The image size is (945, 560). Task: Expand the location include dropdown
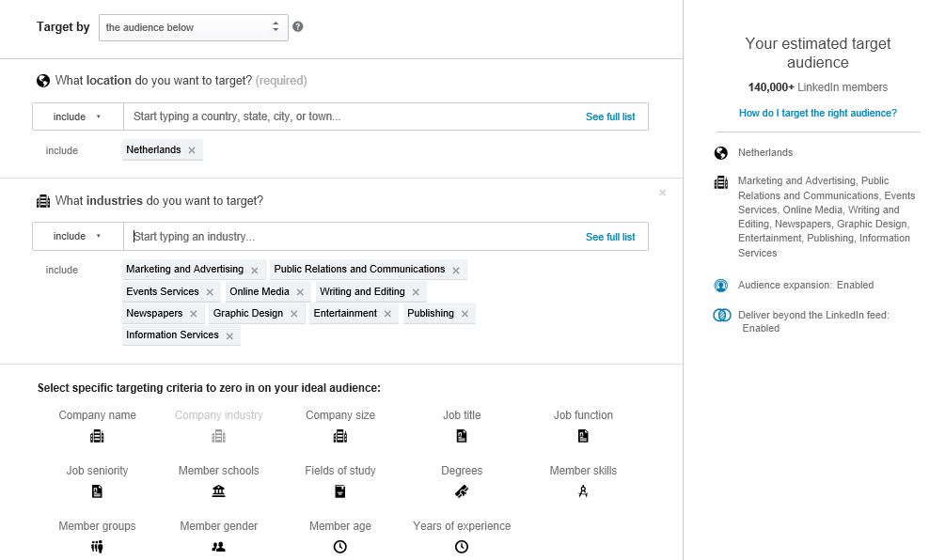(x=77, y=117)
